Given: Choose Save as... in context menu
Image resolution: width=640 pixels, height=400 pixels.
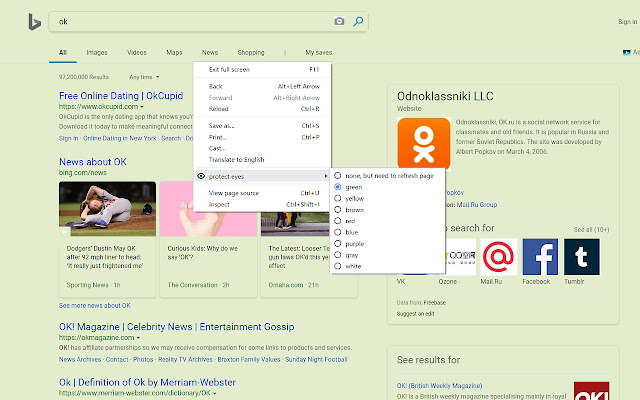Looking at the screenshot, I should pyautogui.click(x=262, y=126).
